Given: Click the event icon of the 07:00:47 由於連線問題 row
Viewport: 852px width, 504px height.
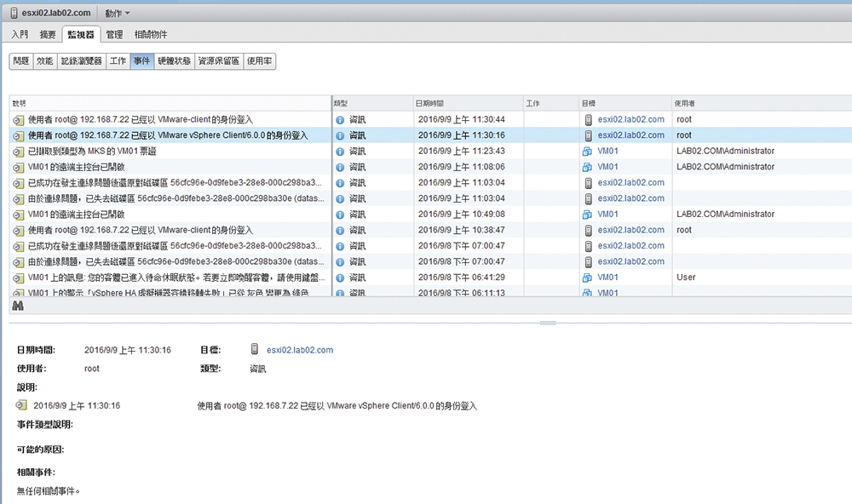Looking at the screenshot, I should click(x=19, y=262).
